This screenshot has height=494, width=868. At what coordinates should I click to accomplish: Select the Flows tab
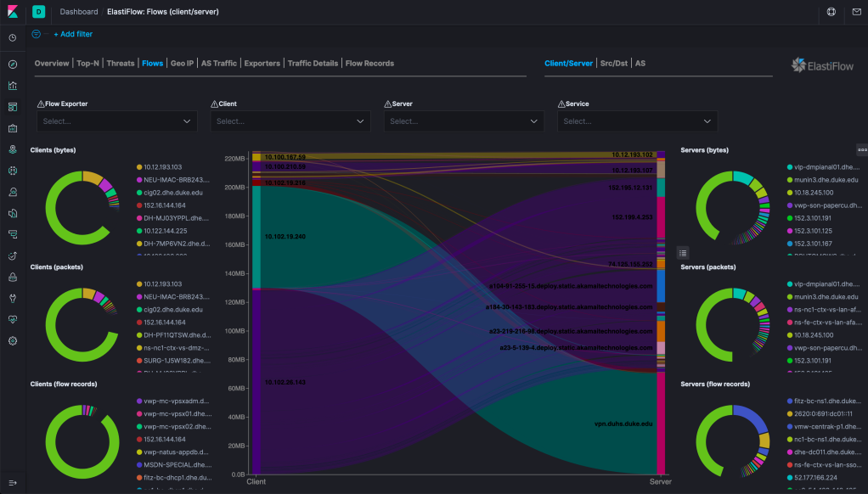click(152, 64)
